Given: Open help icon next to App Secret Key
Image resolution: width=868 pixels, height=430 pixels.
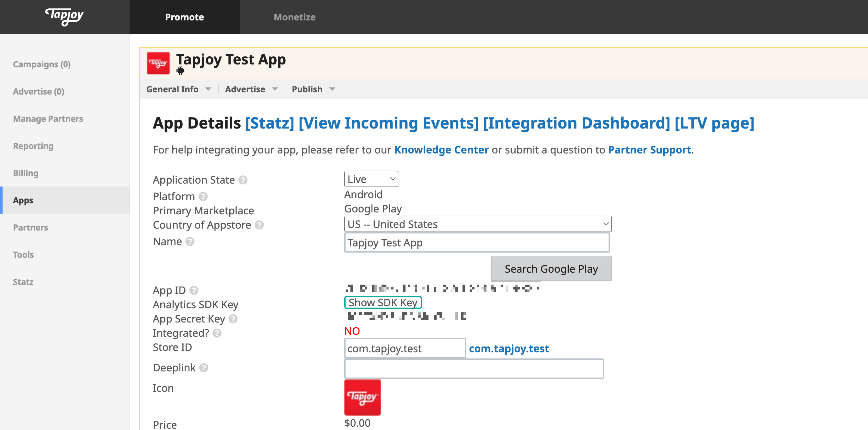Looking at the screenshot, I should click(233, 319).
